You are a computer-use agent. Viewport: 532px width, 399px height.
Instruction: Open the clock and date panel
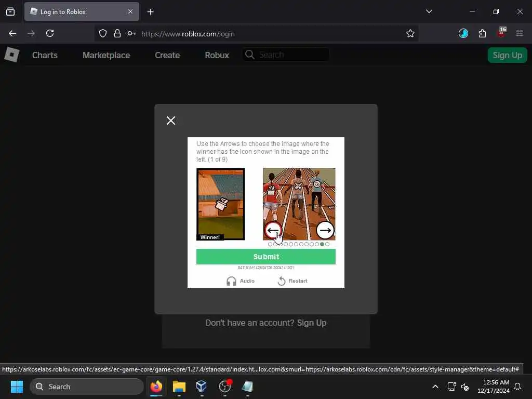click(x=494, y=387)
